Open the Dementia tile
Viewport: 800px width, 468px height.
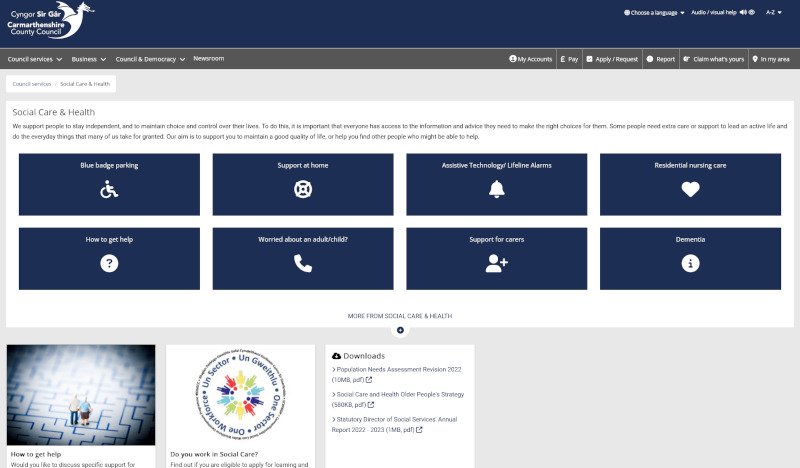tap(690, 259)
